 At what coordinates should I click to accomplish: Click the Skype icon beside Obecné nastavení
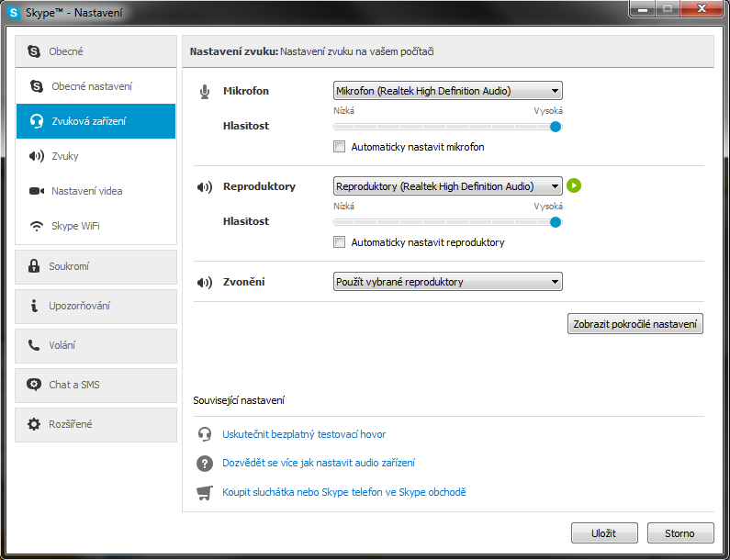(x=37, y=86)
